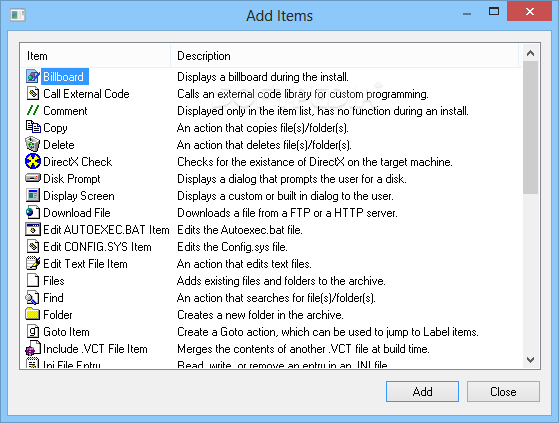Select the Display Screen list entry
The width and height of the screenshot is (559, 423).
[79, 196]
